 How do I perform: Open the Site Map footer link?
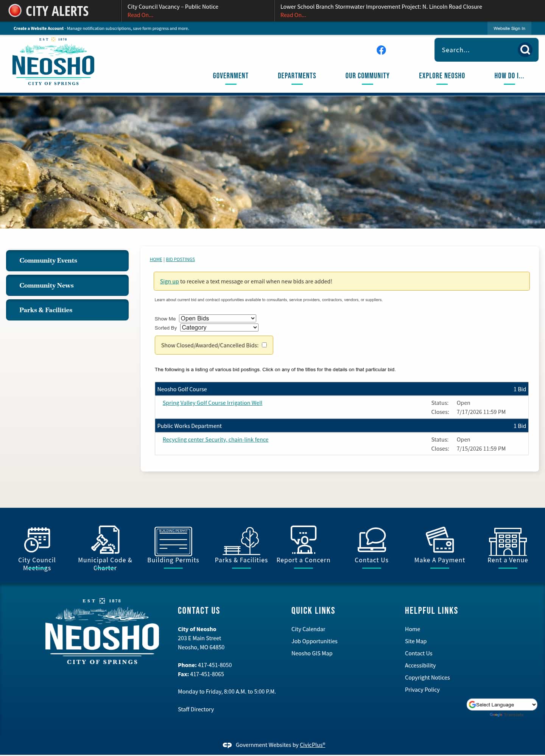[416, 641]
